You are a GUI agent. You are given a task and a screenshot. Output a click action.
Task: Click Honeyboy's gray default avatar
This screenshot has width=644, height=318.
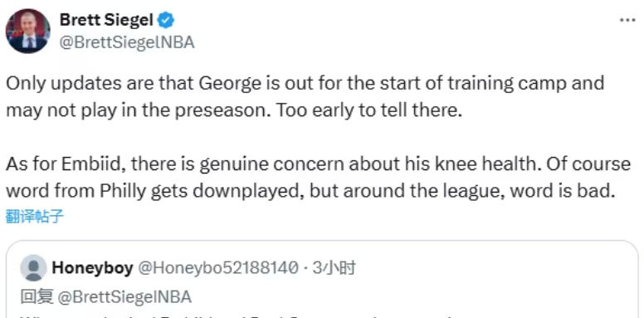[33, 268]
